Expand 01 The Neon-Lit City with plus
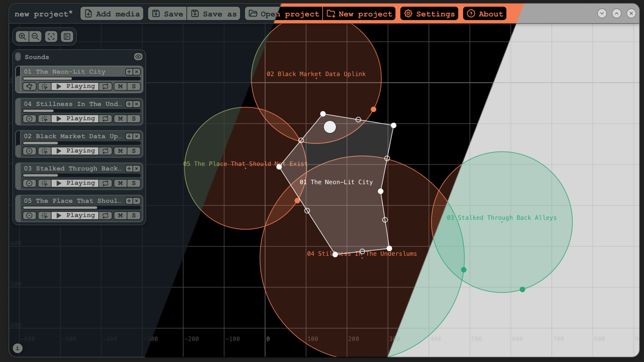Viewport: 644px width, 362px height. (129, 72)
